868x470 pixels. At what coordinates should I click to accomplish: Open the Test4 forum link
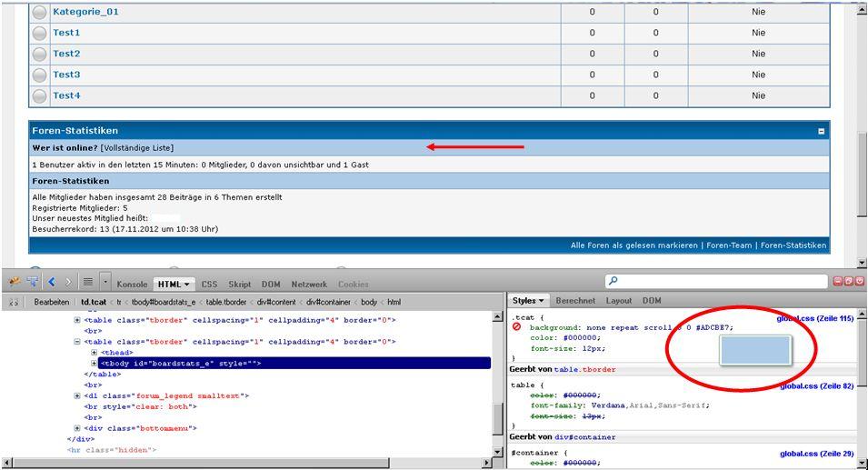66,95
